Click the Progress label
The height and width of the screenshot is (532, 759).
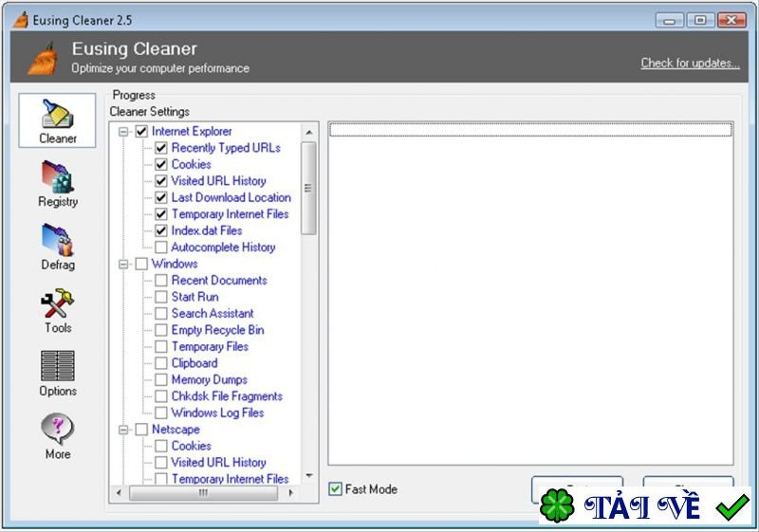click(134, 95)
